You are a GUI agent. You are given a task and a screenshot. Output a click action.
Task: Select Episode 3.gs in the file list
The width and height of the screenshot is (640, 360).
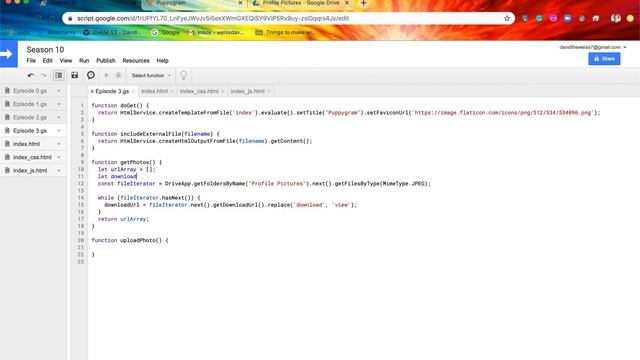[30, 131]
